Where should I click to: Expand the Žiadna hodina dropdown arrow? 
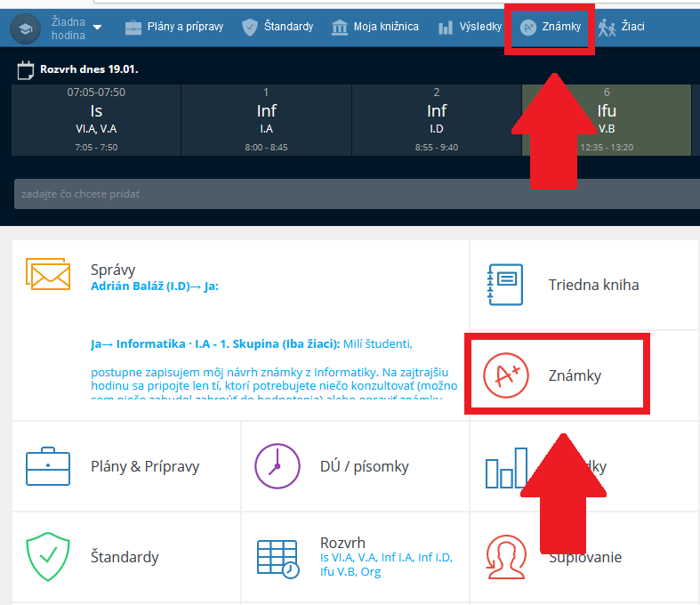(97, 28)
